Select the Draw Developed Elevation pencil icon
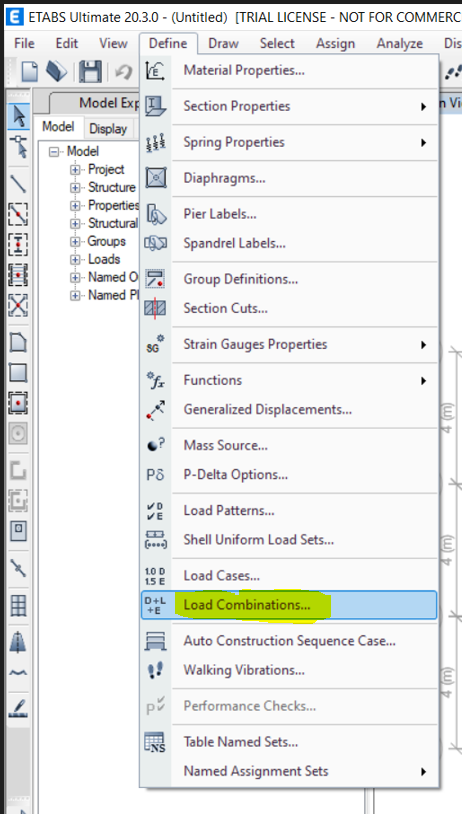This screenshot has width=462, height=814. (19, 709)
